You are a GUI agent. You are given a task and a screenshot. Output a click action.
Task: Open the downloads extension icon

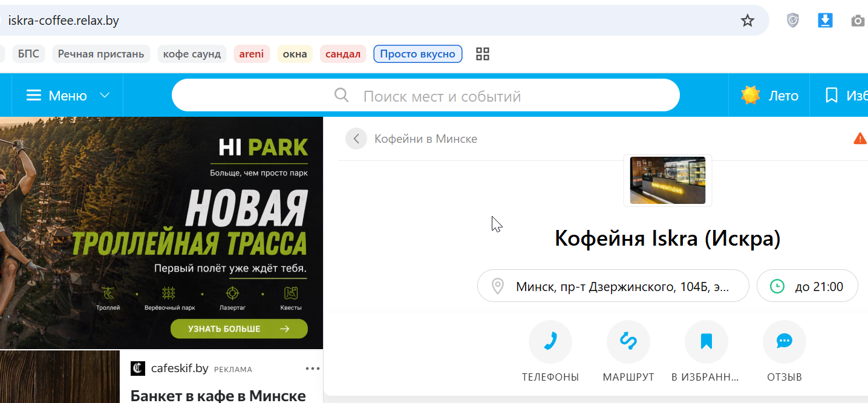(x=825, y=21)
